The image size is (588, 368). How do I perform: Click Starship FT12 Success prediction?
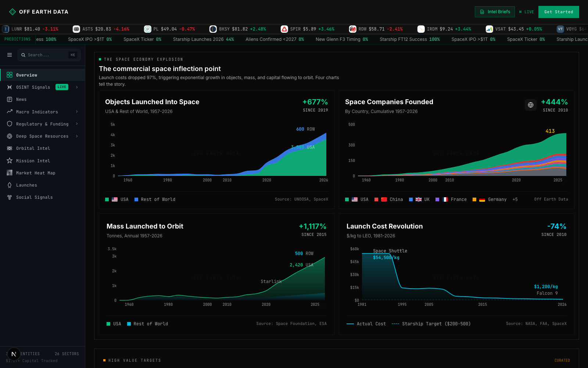point(409,39)
